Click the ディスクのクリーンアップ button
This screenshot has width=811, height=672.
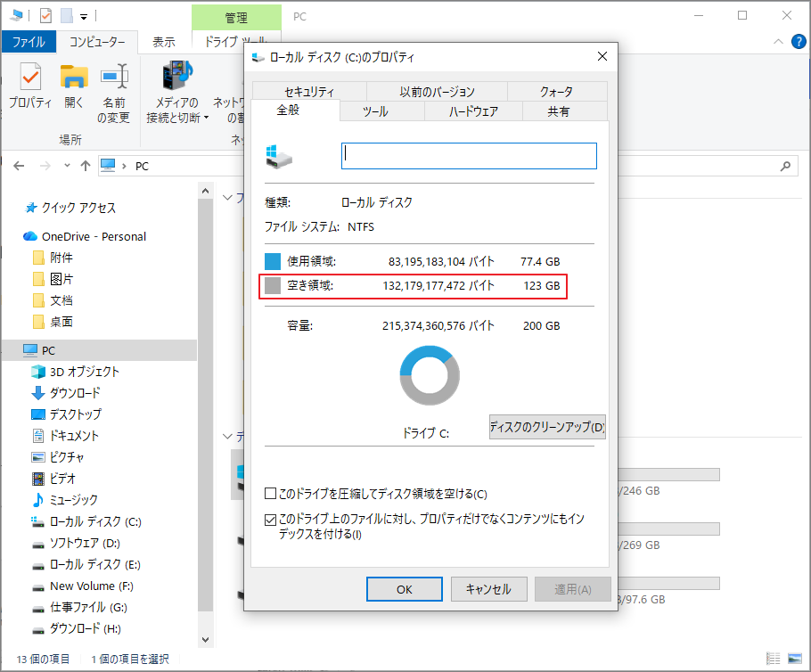[547, 427]
